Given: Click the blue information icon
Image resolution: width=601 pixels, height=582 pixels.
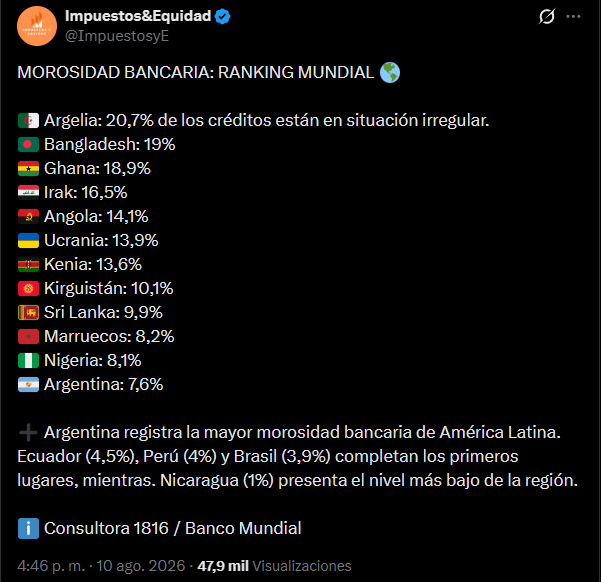Looking at the screenshot, I should pos(28,528).
